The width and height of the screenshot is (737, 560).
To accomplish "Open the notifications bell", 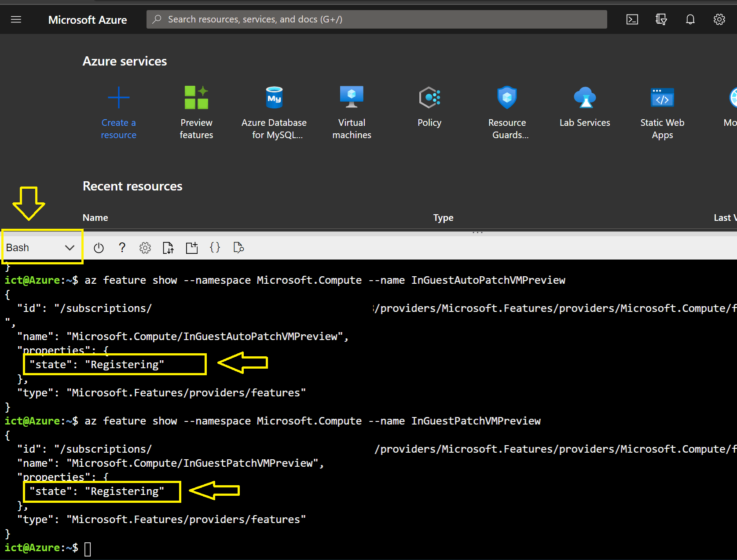I will [690, 19].
